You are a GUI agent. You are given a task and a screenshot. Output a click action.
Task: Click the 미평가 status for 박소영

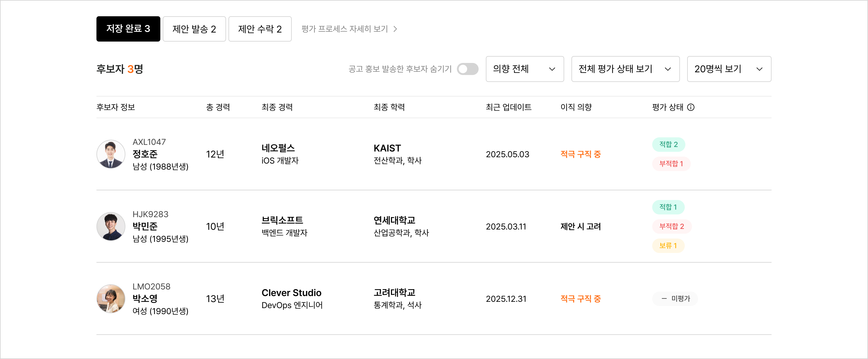[x=675, y=299]
